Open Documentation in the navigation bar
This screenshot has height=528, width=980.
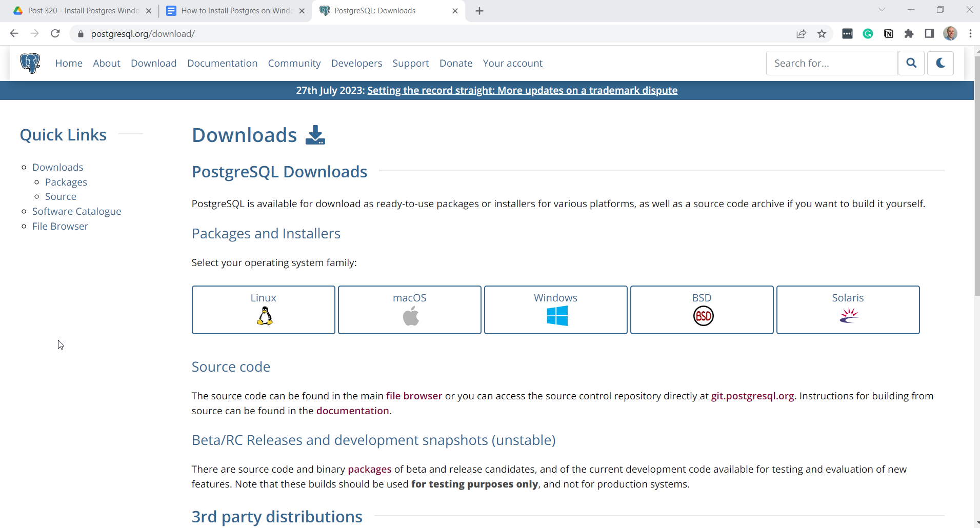click(222, 63)
